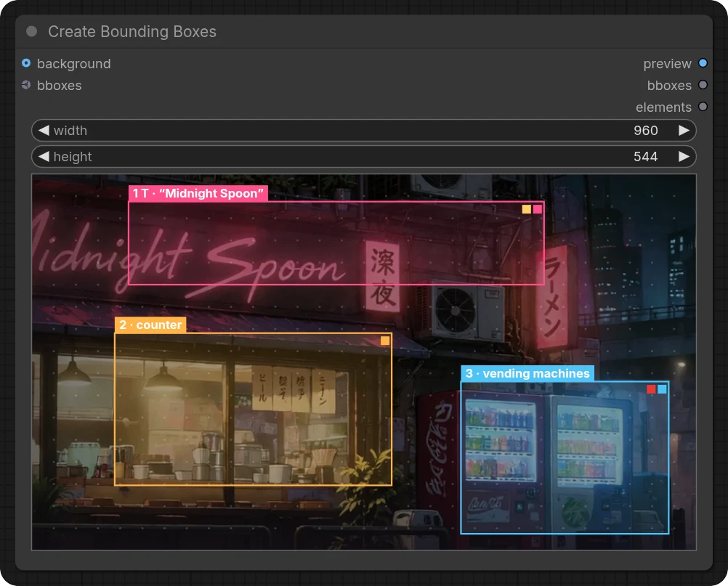Select the "2 · counter" box label
The height and width of the screenshot is (586, 728).
coord(150,325)
